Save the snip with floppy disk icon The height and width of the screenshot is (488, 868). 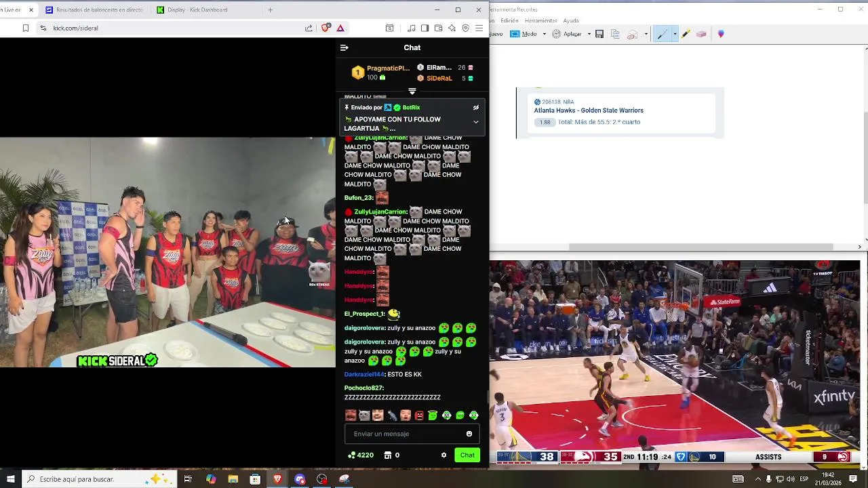(x=599, y=34)
